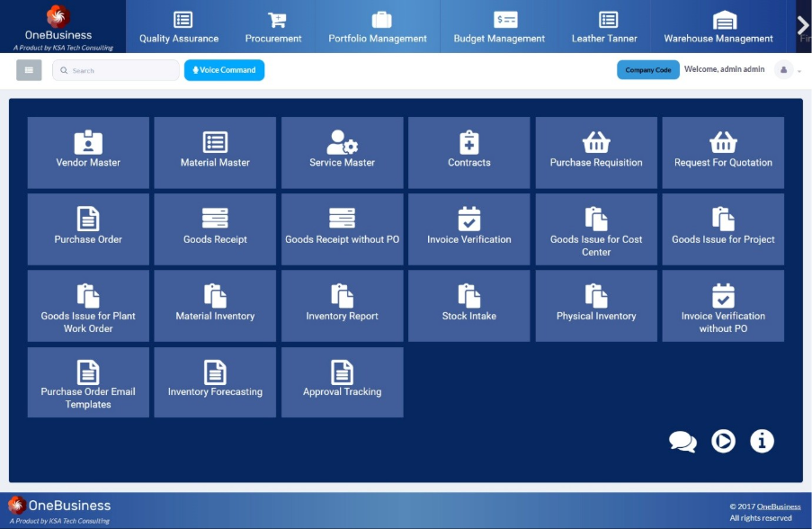Switch to Budget Management module
This screenshot has height=529, width=812.
[x=499, y=27]
